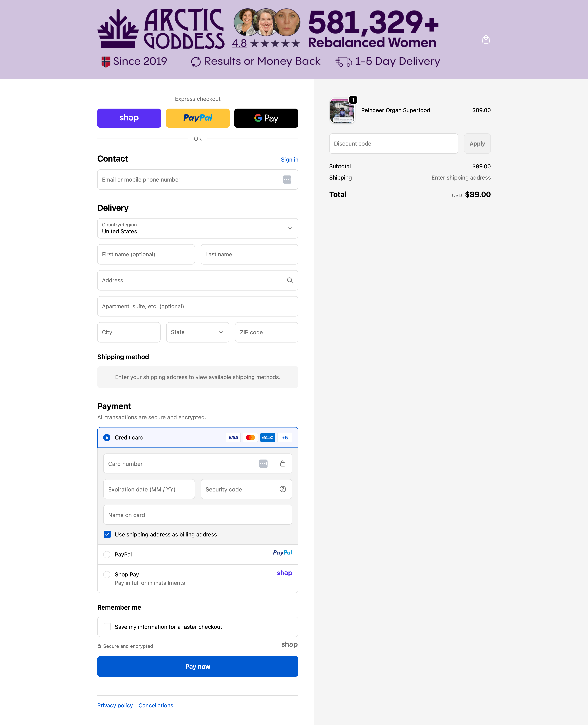Open the Cancellations link
The height and width of the screenshot is (725, 588).
(x=156, y=705)
